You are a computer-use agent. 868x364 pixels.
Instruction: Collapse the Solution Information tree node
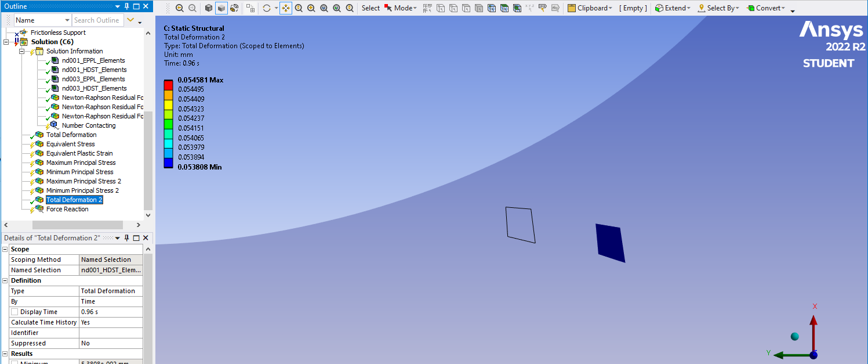click(22, 51)
